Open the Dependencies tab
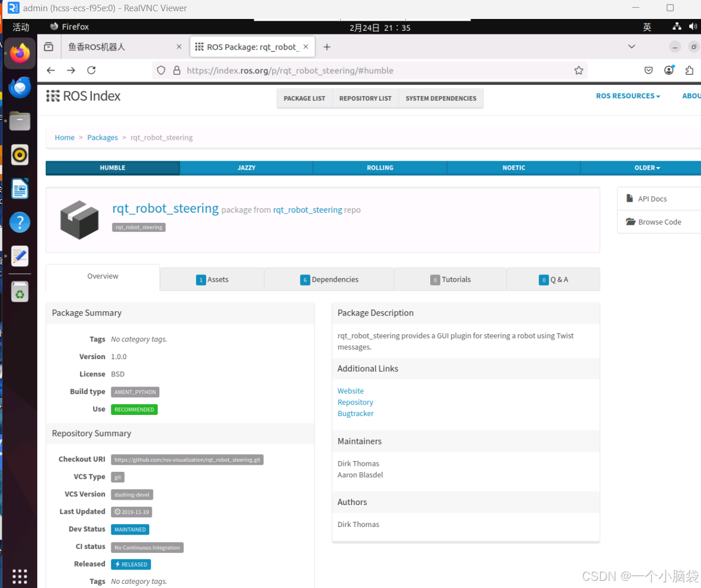This screenshot has height=588, width=701. tap(329, 279)
